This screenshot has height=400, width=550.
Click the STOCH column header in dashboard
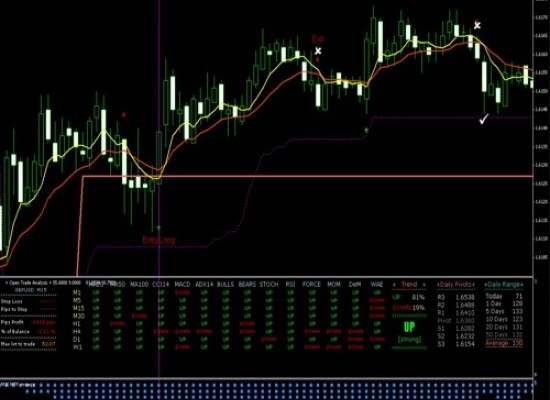[x=269, y=284]
